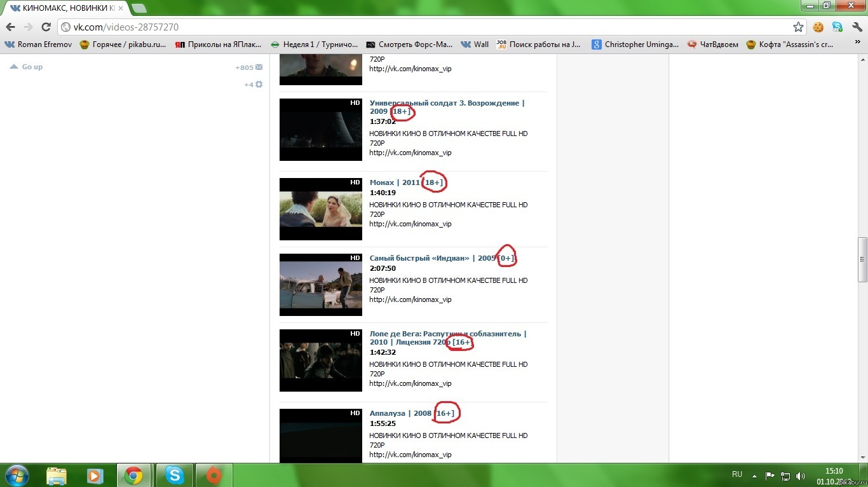868x487 pixels.
Task: Reload the page with the refresh icon
Action: pos(46,27)
